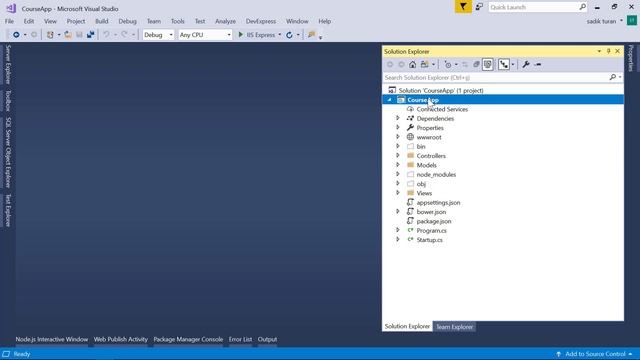The image size is (640, 360).
Task: Switch to the Team Explorer tab
Action: click(454, 327)
